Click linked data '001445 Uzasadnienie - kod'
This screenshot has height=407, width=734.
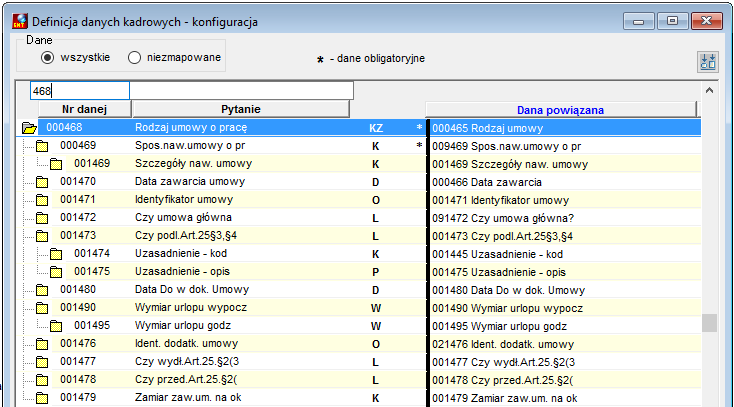pos(497,254)
